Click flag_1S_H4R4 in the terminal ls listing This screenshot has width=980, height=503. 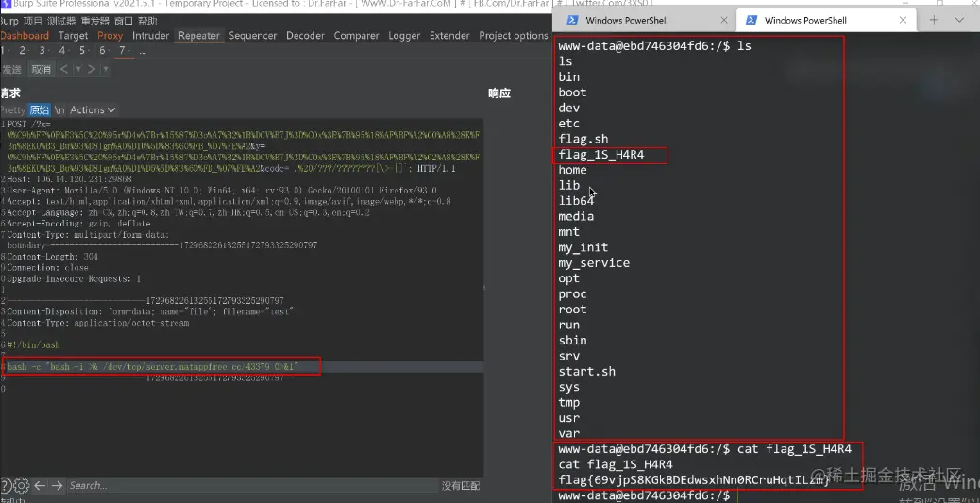(601, 155)
